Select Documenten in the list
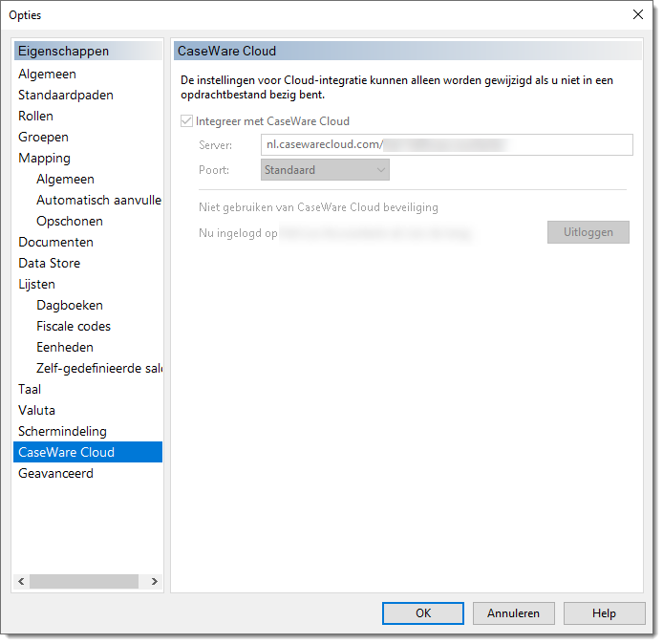Screen dimensions: 663x644 pyautogui.click(x=55, y=243)
